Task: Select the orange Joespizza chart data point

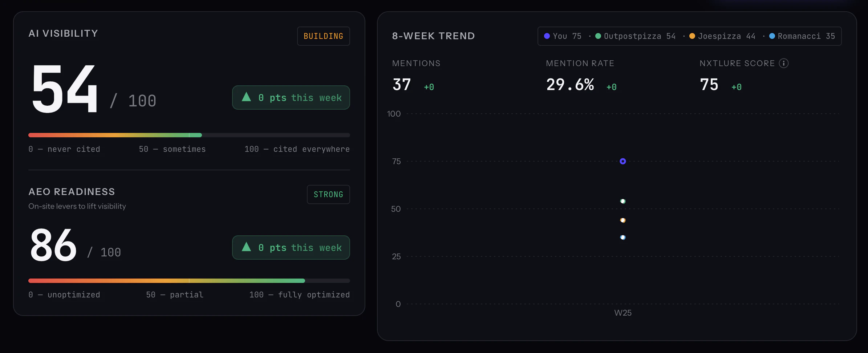Action: tap(623, 220)
